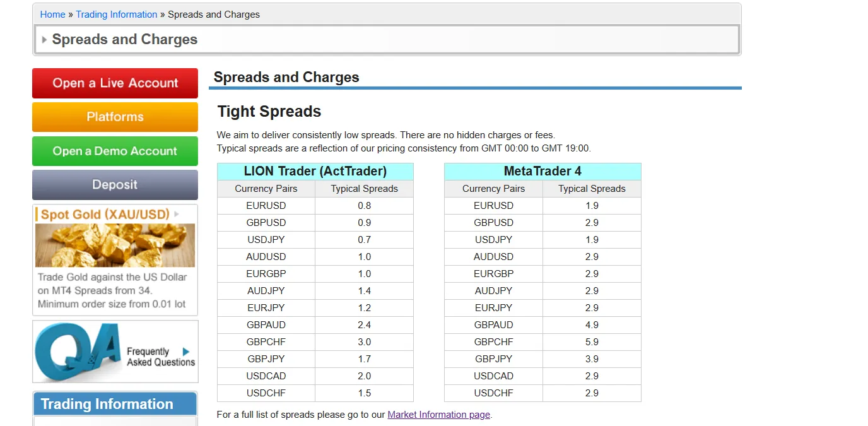Click Currency Pairs header in LION Trader table
Image resolution: width=868 pixels, height=426 pixels.
coord(266,189)
